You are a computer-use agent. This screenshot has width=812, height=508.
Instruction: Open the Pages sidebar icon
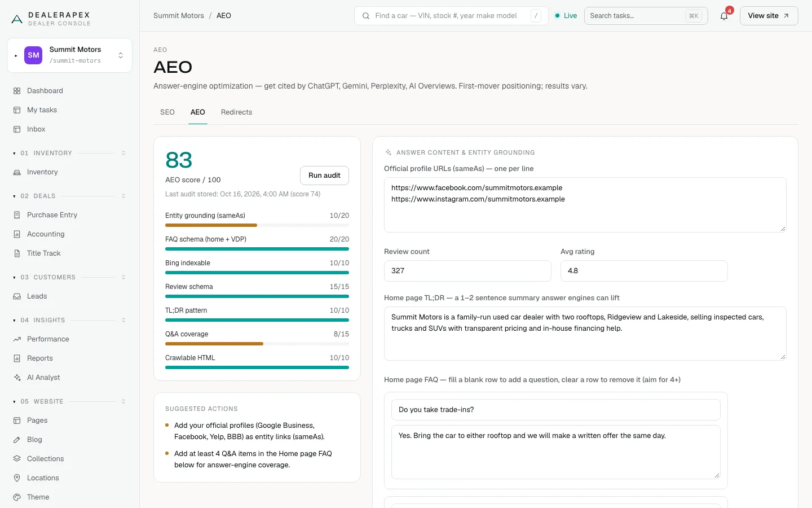(x=17, y=421)
